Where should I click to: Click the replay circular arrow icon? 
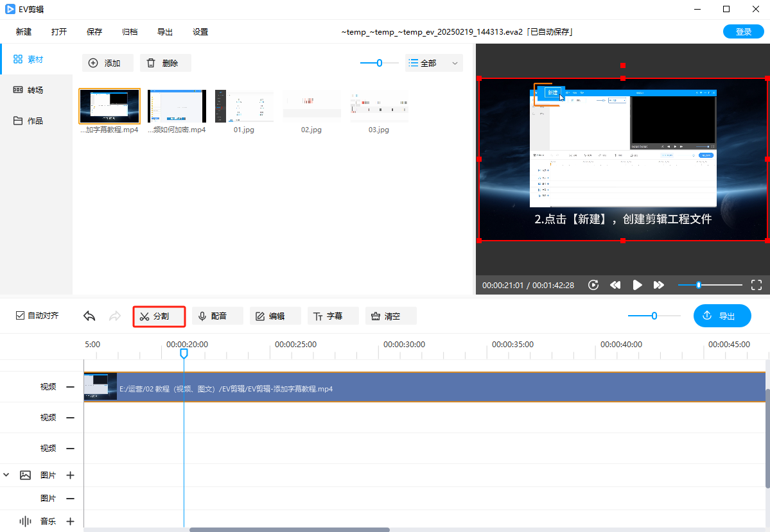(x=593, y=285)
